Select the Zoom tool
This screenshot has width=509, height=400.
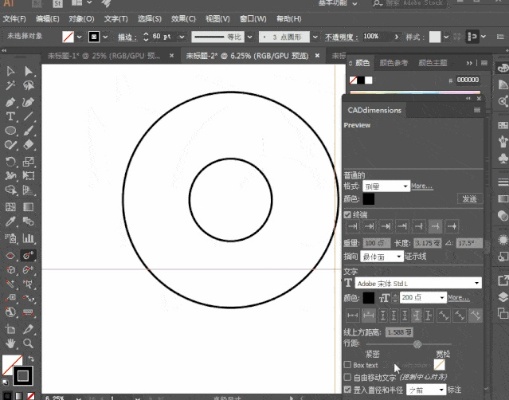pyautogui.click(x=28, y=343)
